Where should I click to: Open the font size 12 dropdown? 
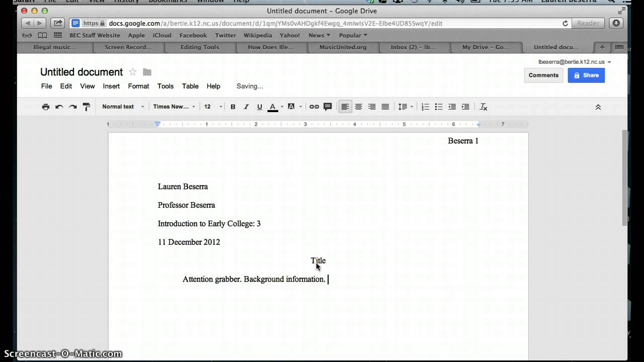click(213, 107)
